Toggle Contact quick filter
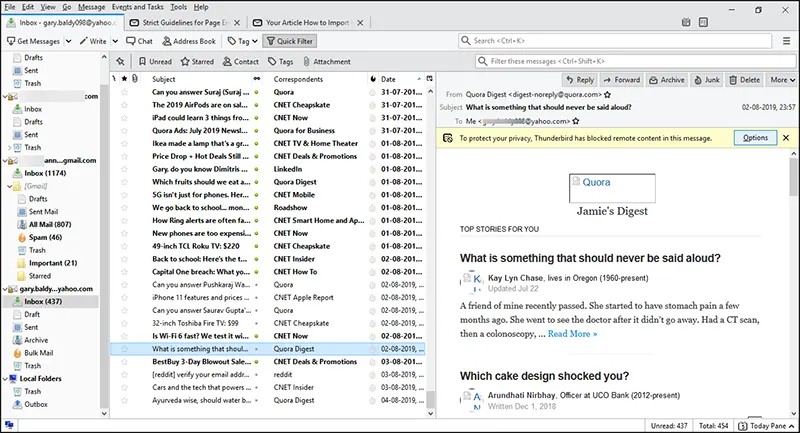800x433 pixels. pyautogui.click(x=240, y=61)
